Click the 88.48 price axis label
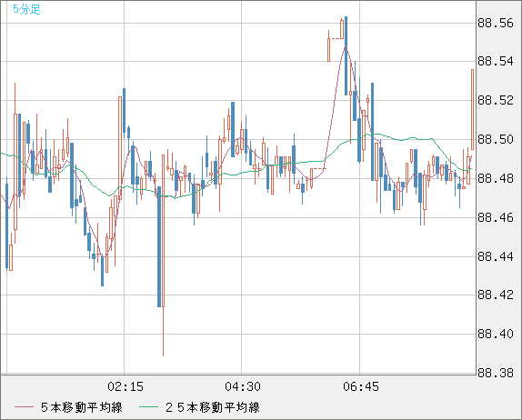The width and height of the screenshot is (522, 420). click(496, 178)
